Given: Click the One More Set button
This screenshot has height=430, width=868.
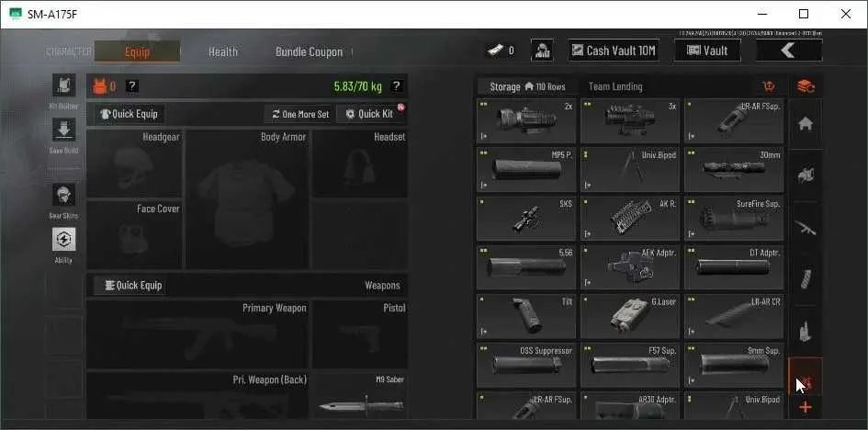Looking at the screenshot, I should 300,114.
